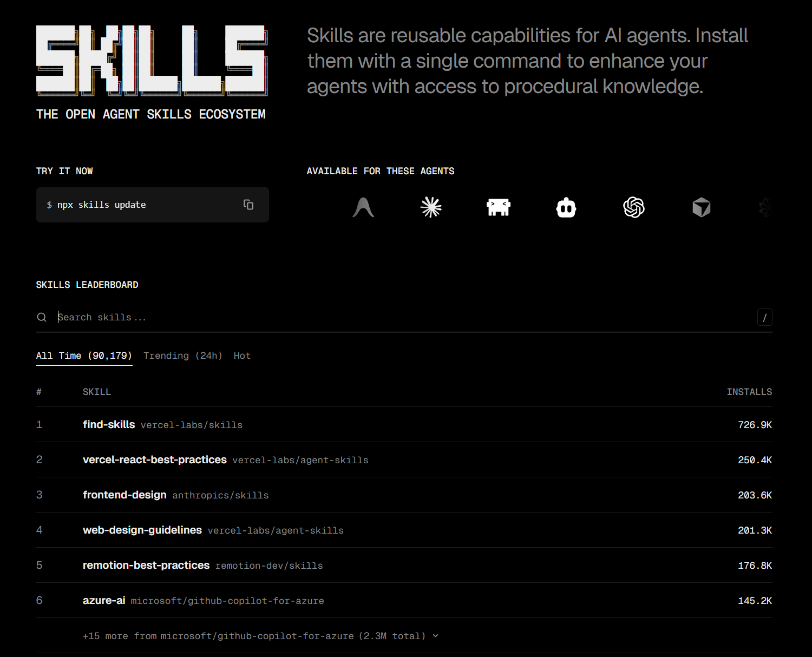Click the OpenAI agent logo
The width and height of the screenshot is (812, 657).
634,207
